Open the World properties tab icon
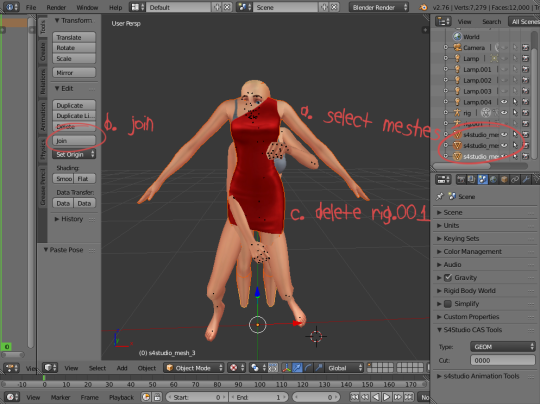The image size is (540, 404). tap(493, 179)
